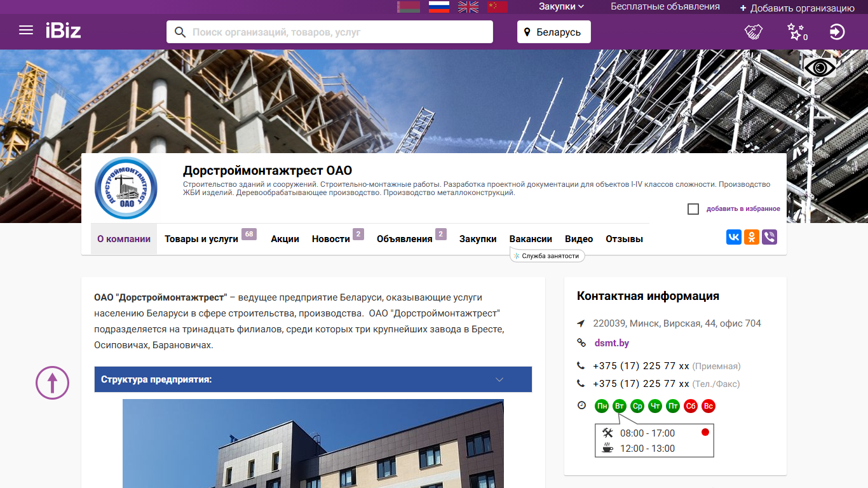868x488 pixels.
Task: Click phone icon next to Тел./Факс number
Action: pyautogui.click(x=581, y=384)
